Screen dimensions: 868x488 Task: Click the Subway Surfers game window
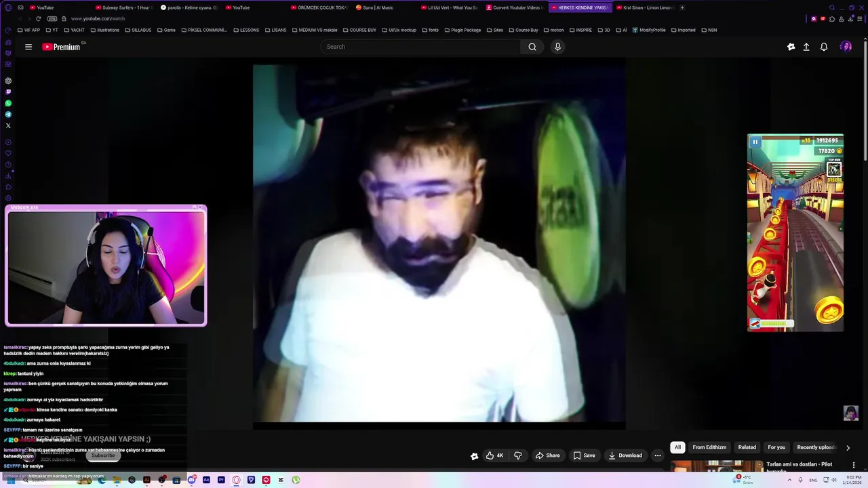[795, 232]
